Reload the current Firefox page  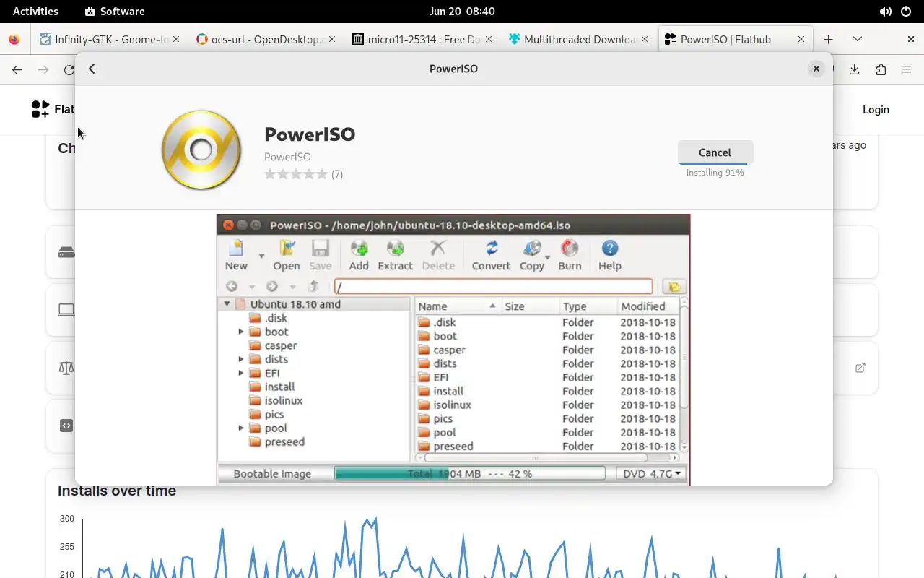[x=69, y=69]
